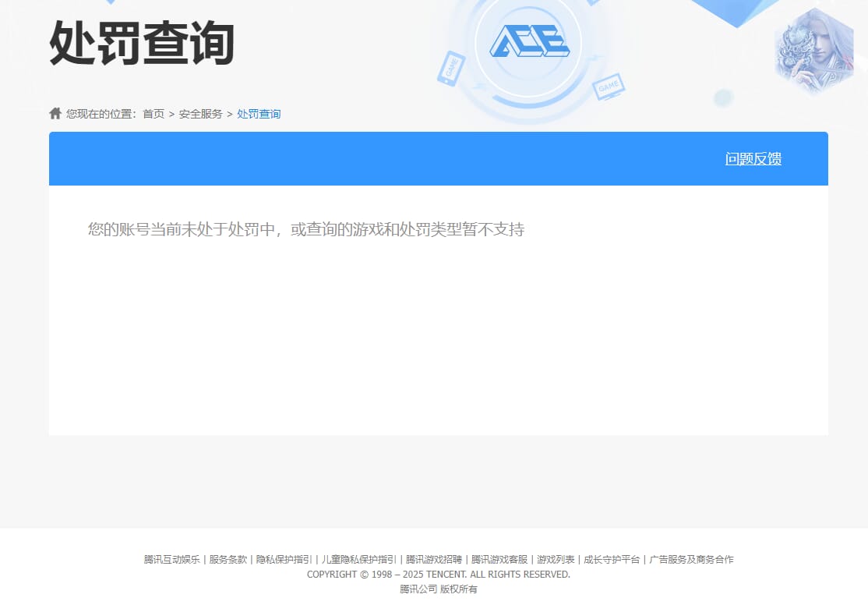This screenshot has width=868, height=612.
Task: View the 服务条款 terms of service
Action: (x=228, y=559)
